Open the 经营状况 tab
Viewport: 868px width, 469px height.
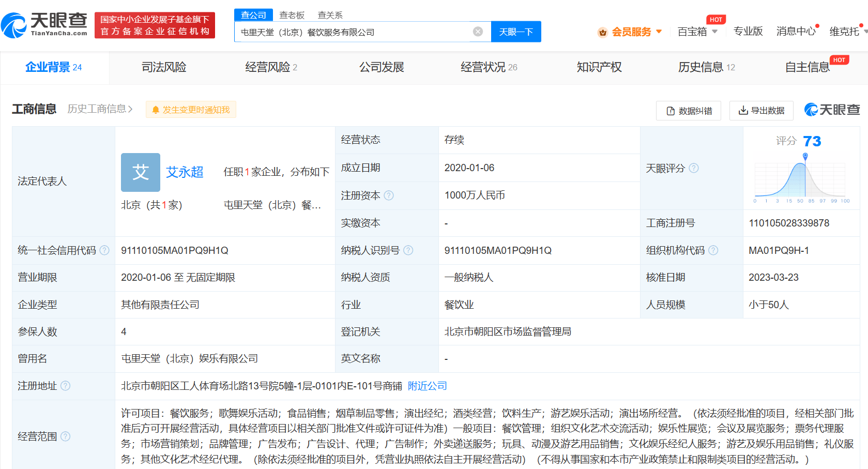click(x=489, y=67)
